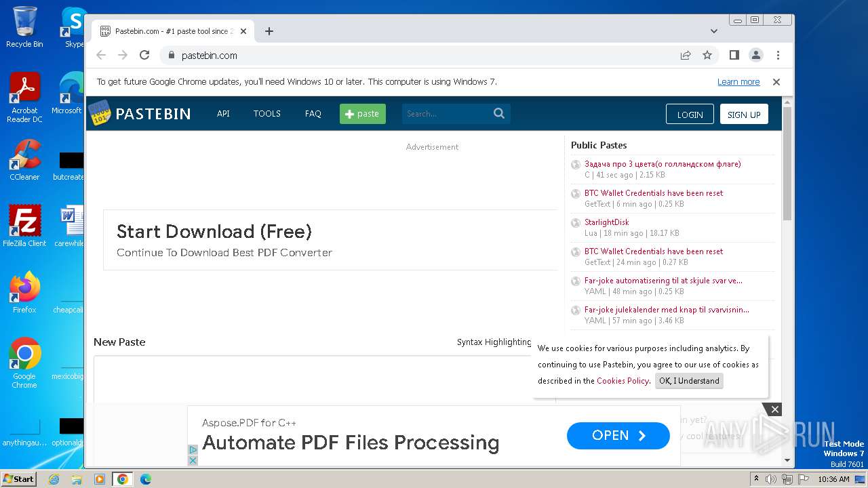
Task: Open Chrome profile avatar icon
Action: (x=756, y=56)
